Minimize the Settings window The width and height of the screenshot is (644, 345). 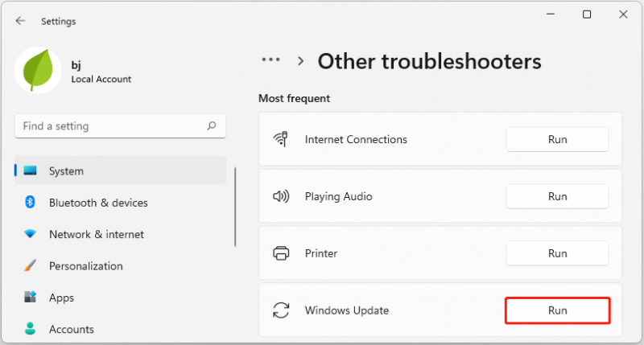(x=551, y=14)
